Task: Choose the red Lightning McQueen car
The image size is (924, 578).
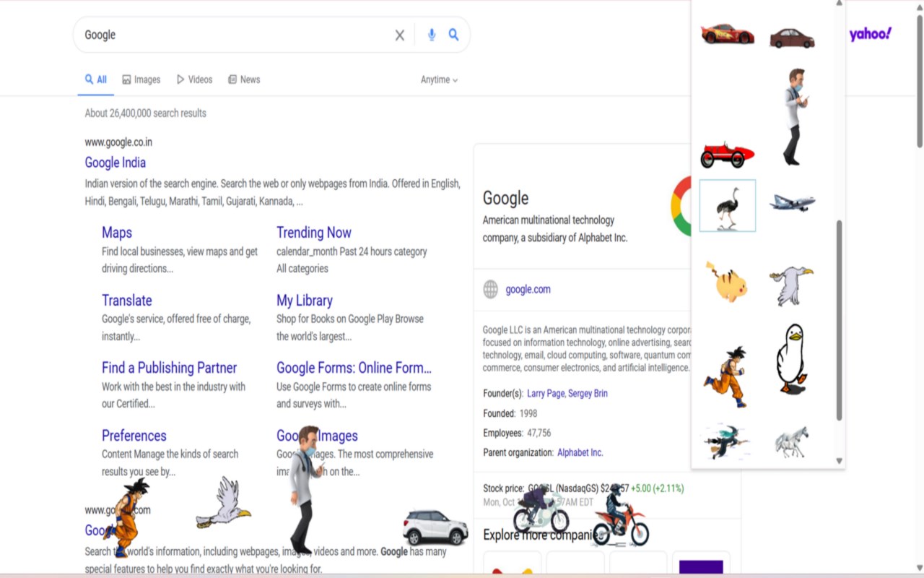Action: [x=727, y=34]
